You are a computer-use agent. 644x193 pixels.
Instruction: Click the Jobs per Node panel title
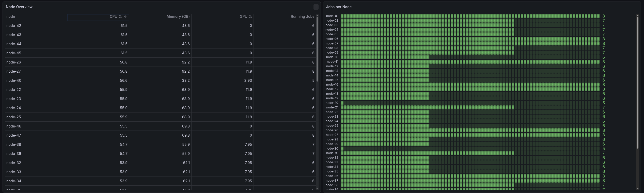tap(339, 7)
